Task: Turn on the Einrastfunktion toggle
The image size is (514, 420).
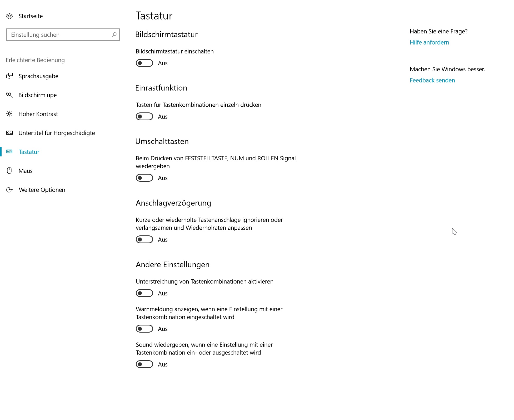Action: coord(144,117)
